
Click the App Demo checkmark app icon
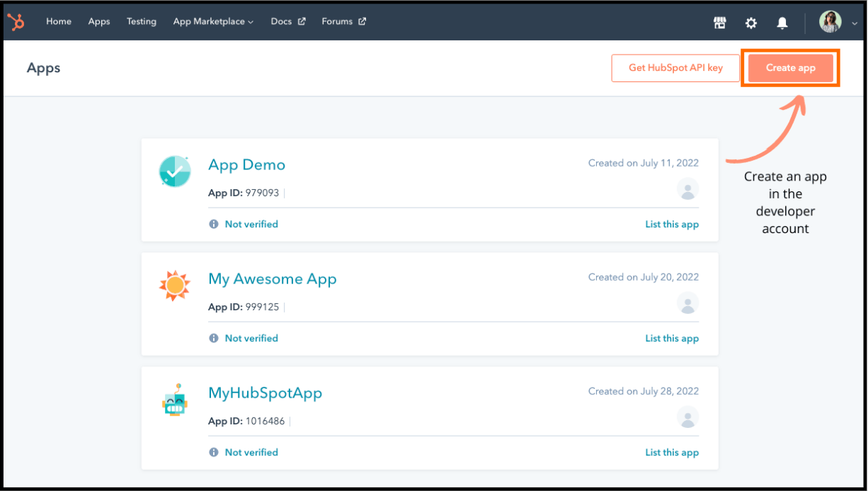(x=175, y=171)
